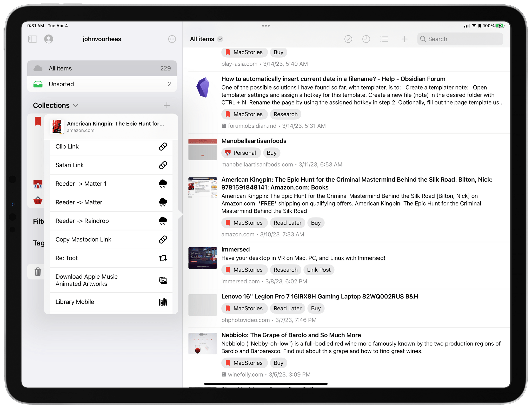Select All items in sidebar

[x=102, y=68]
